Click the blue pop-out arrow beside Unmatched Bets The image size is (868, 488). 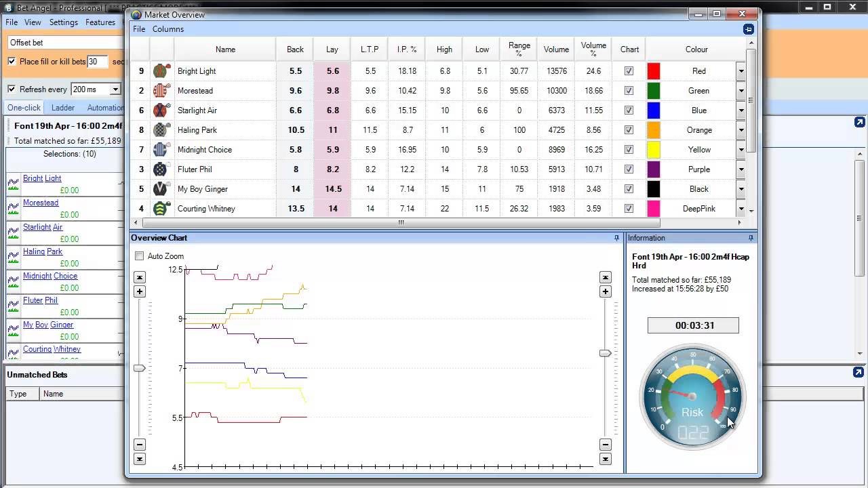click(x=859, y=372)
